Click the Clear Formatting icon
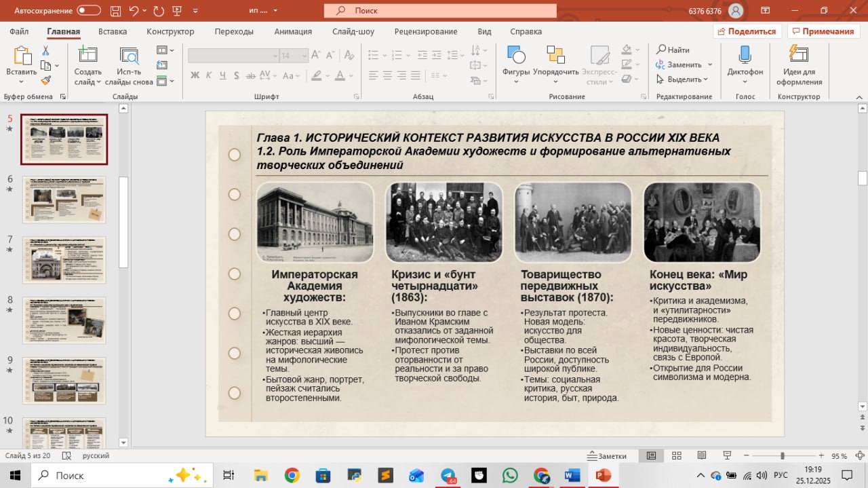Screen dimensions: 868x488 pos(349,56)
